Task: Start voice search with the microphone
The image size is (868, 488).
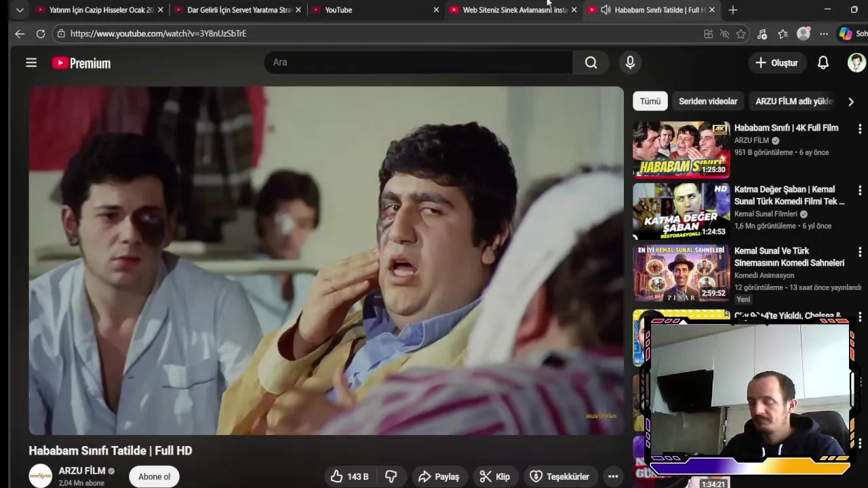Action: tap(630, 62)
